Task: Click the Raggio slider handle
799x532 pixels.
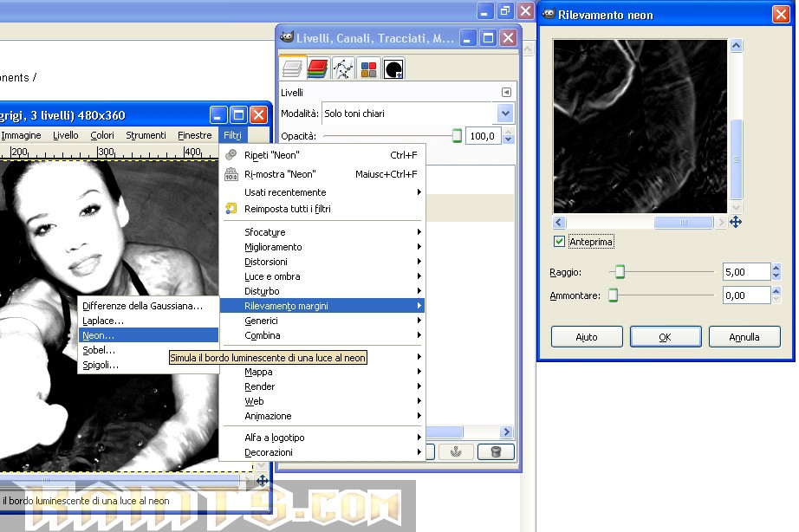Action: click(x=620, y=272)
